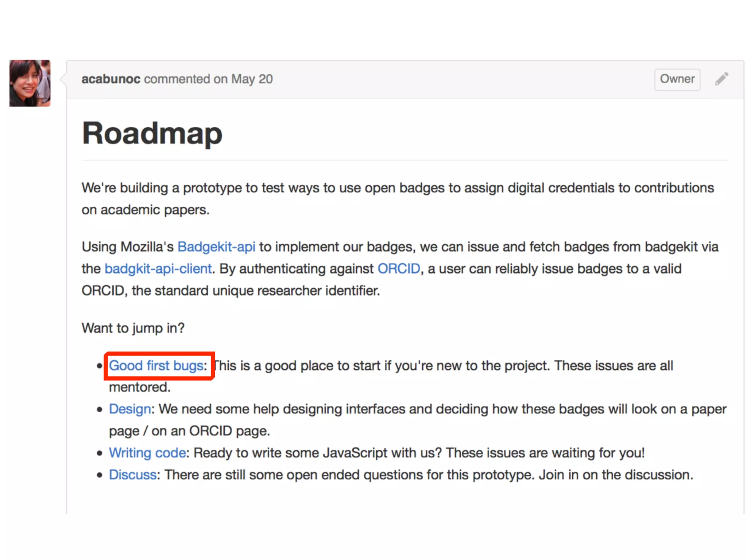Click the Owner badge label

(x=677, y=79)
